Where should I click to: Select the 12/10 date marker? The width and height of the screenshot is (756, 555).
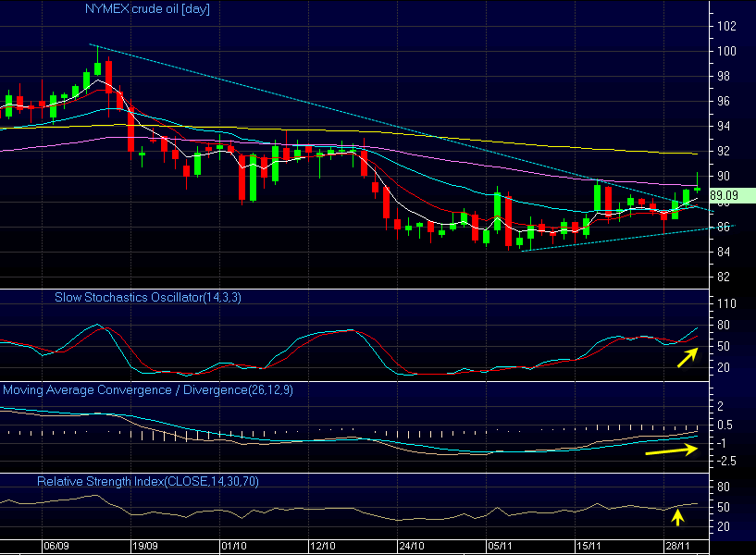click(x=320, y=547)
